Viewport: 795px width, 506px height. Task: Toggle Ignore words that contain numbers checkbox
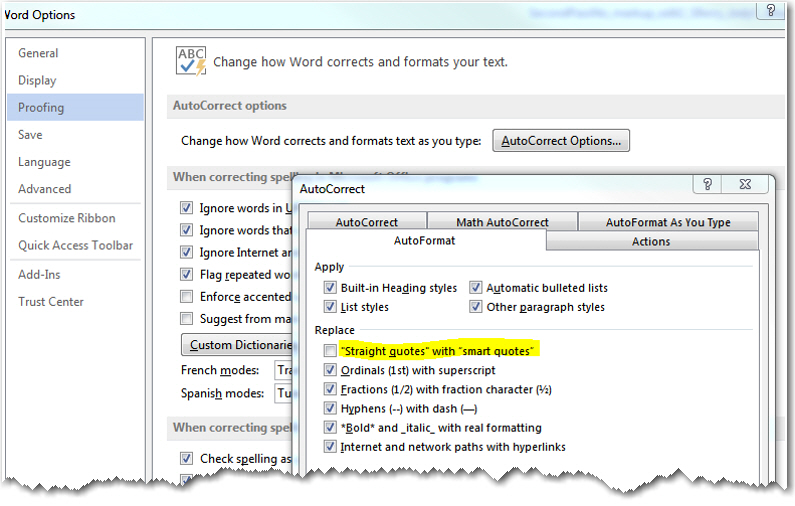(x=187, y=230)
